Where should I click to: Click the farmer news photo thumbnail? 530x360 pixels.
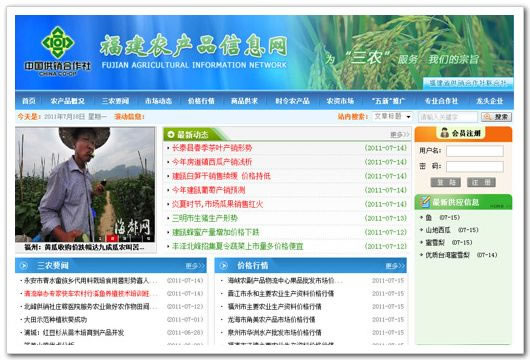click(x=85, y=185)
